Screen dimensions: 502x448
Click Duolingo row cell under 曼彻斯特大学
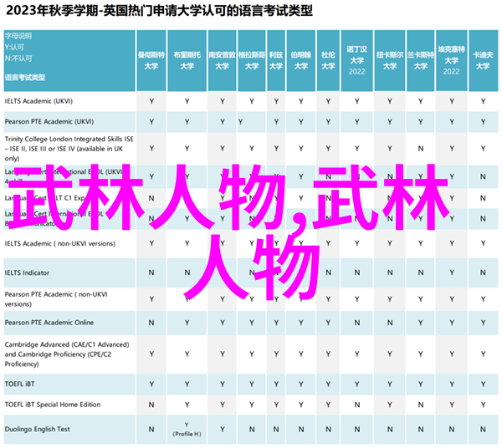[x=151, y=429]
